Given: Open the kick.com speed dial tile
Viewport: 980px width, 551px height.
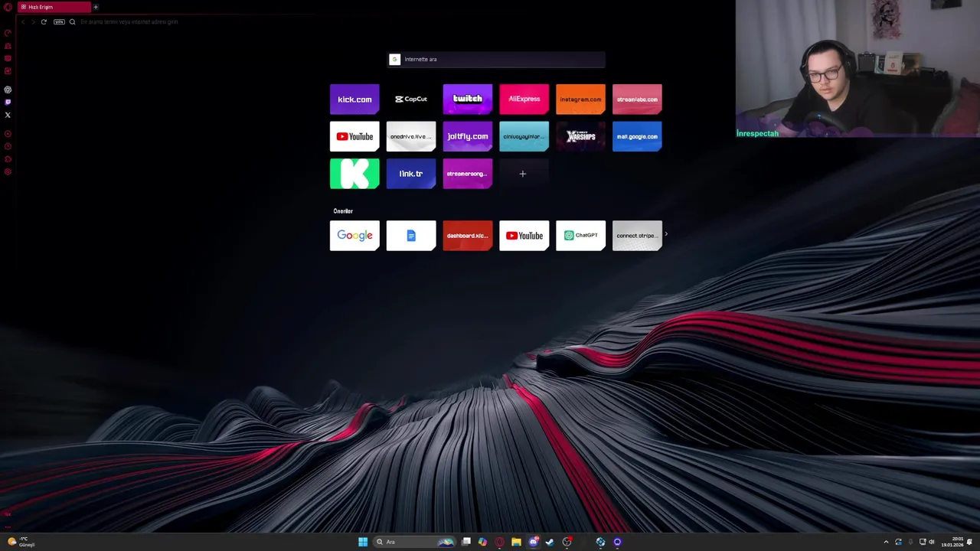Looking at the screenshot, I should pyautogui.click(x=354, y=99).
